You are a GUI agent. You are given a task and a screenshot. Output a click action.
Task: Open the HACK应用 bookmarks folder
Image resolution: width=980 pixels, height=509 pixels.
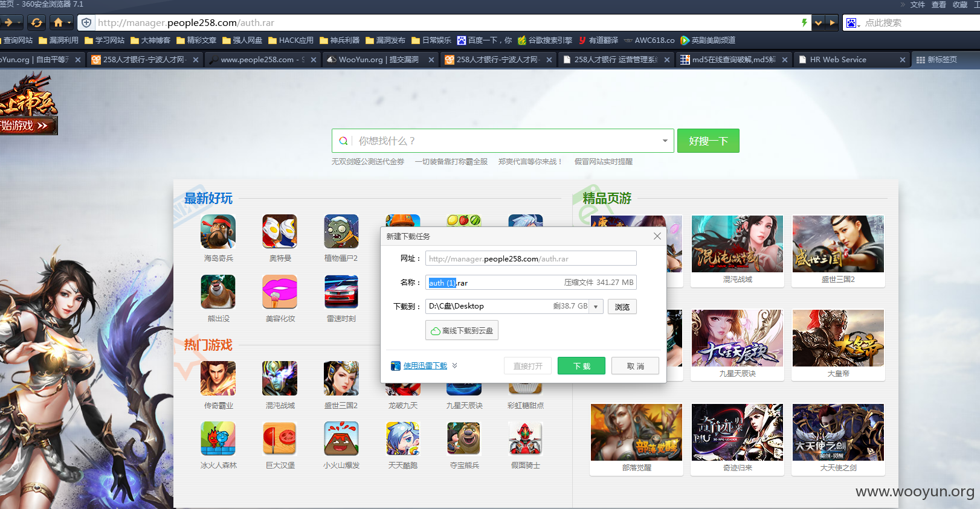point(291,40)
